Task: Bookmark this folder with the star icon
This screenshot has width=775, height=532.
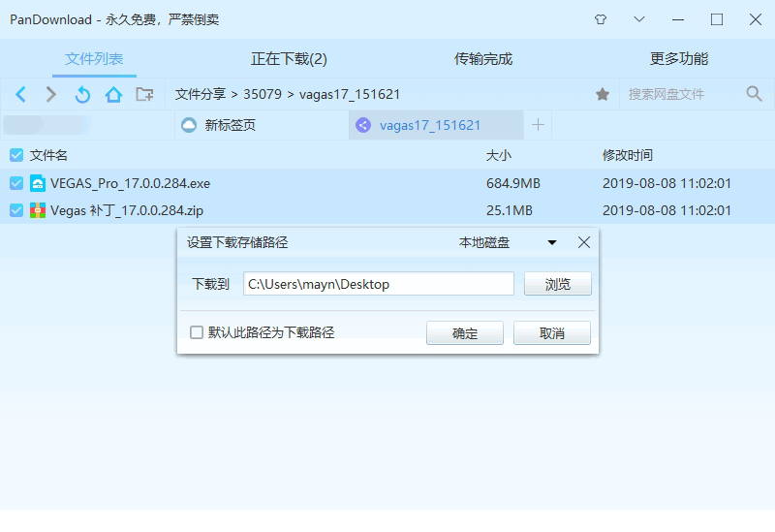Action: click(603, 94)
